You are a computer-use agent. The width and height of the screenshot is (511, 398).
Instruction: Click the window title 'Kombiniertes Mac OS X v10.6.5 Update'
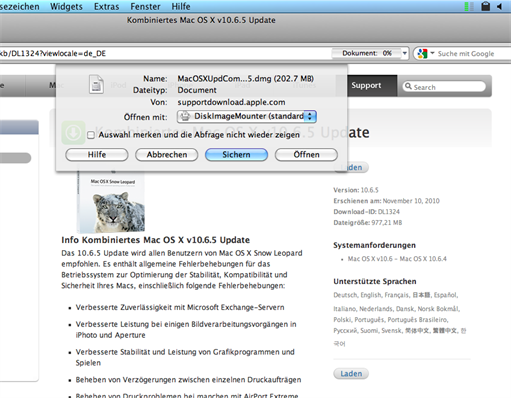click(x=201, y=20)
